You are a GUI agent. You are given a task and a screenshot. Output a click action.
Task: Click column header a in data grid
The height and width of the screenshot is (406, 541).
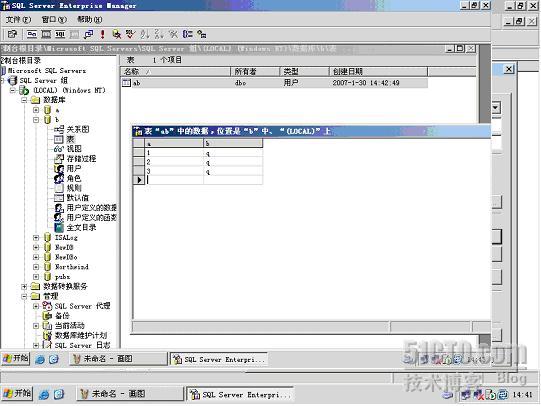174,143
